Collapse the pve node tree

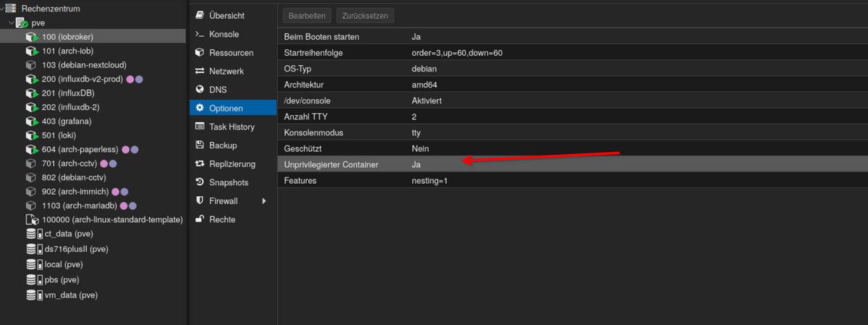[10, 22]
